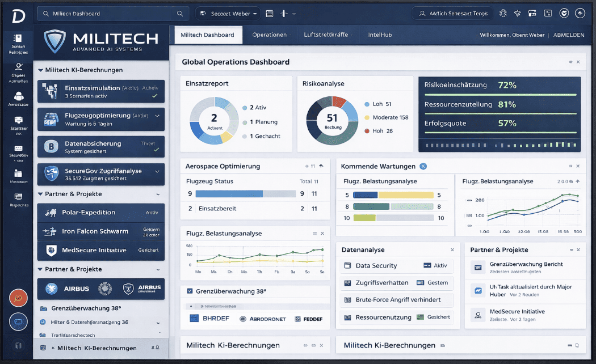Toggle the Grenzüberwachung 38° checkbox
Image resolution: width=596 pixels, height=364 pixels.
point(190,291)
